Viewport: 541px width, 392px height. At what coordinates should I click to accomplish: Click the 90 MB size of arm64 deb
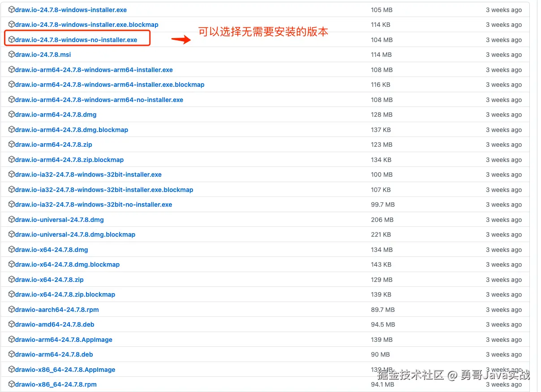click(x=380, y=354)
